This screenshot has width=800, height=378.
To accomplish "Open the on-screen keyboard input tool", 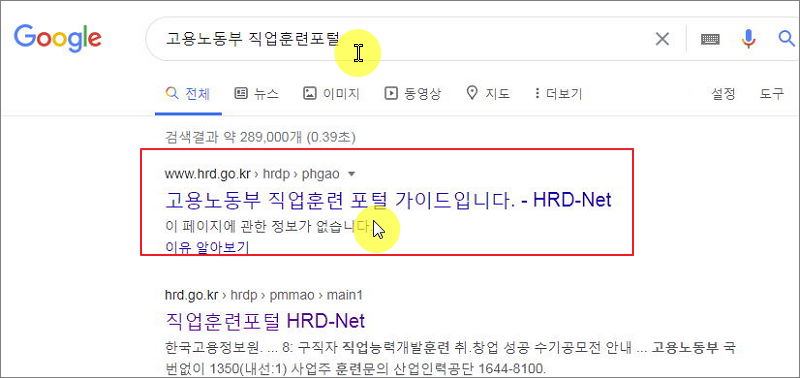I will [x=710, y=39].
